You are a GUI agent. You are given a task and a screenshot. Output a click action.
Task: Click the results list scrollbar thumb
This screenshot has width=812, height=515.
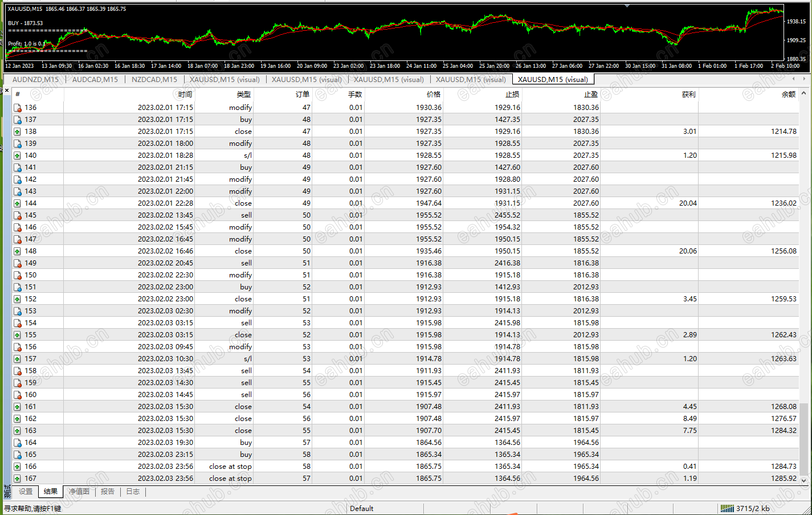click(x=804, y=439)
